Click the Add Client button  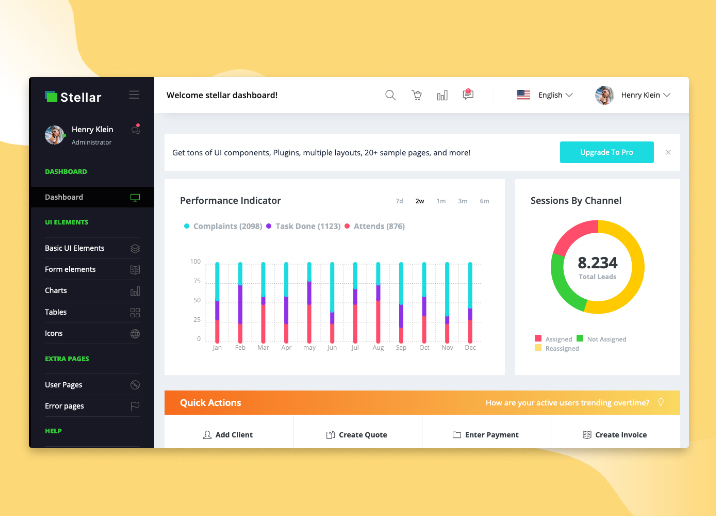(228, 435)
